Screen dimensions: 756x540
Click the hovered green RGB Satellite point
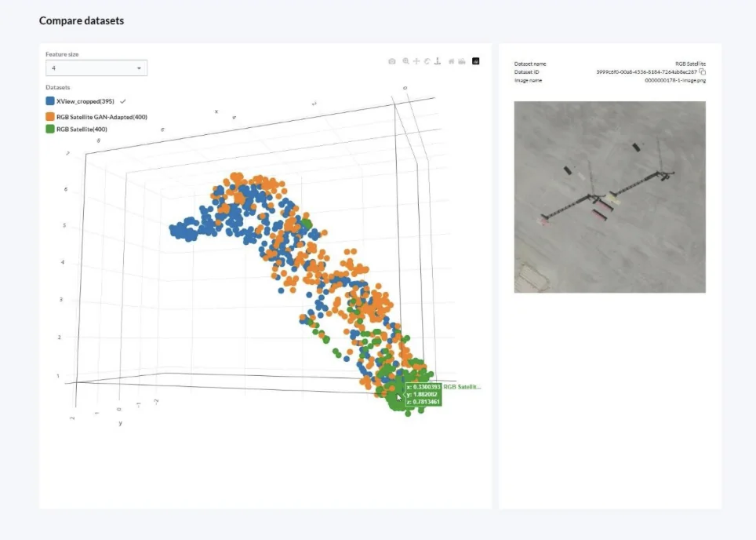(398, 396)
